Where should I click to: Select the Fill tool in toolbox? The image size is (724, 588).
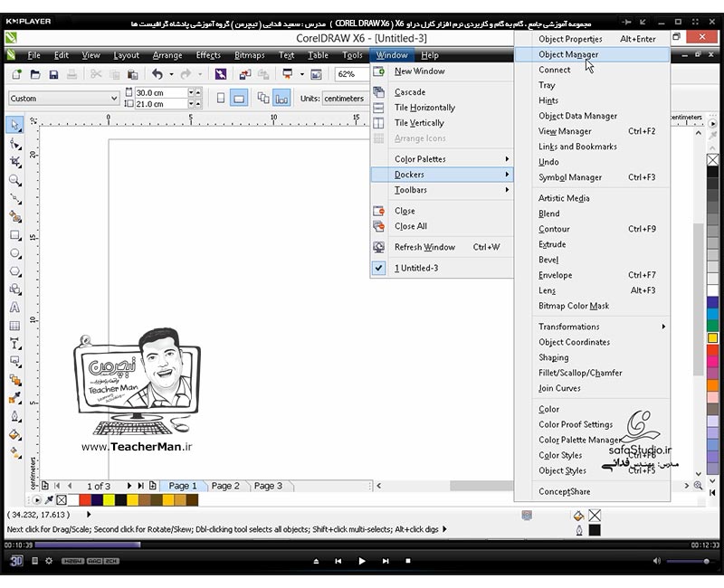tap(14, 434)
